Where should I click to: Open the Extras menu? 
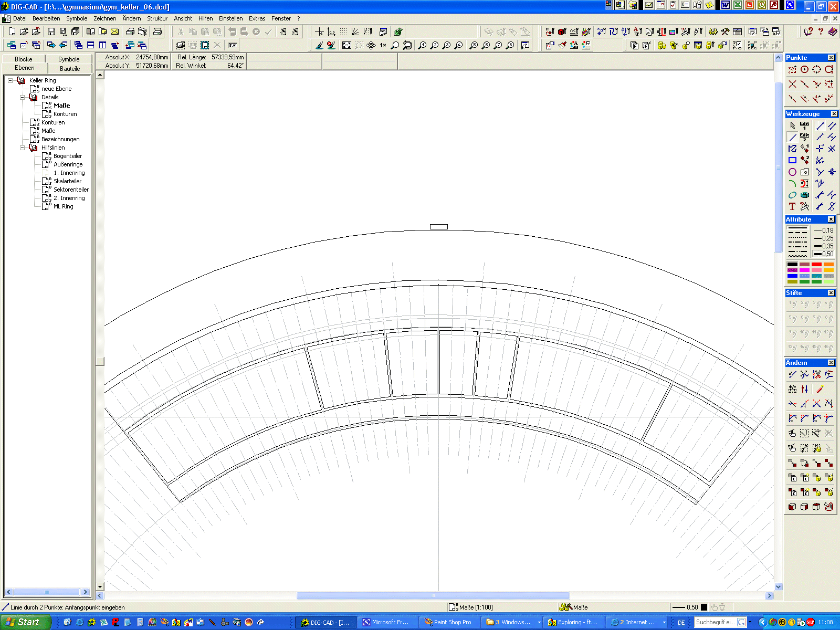tap(257, 18)
